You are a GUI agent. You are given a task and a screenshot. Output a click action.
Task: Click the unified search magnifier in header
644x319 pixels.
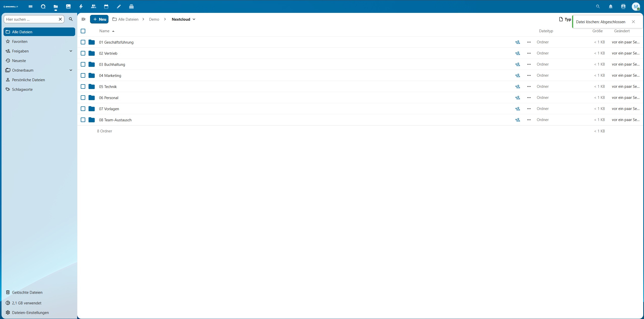(x=598, y=7)
